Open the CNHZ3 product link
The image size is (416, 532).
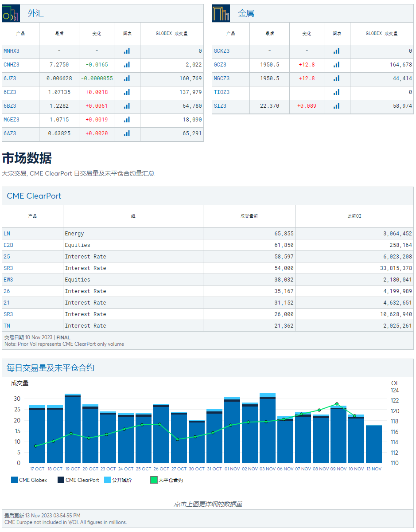pyautogui.click(x=12, y=65)
